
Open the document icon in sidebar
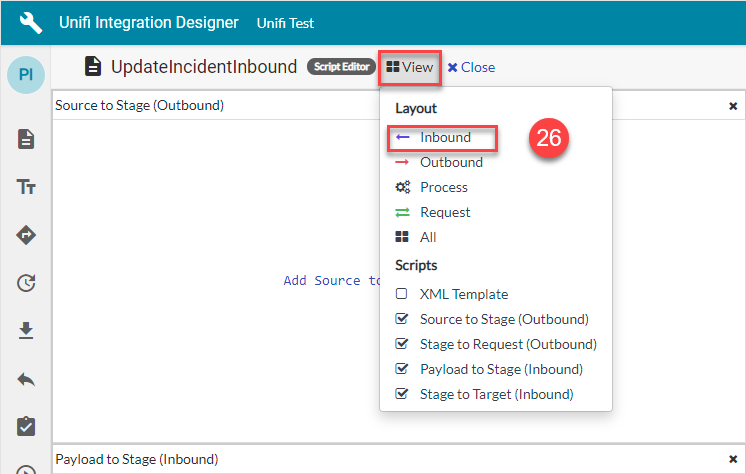[x=26, y=139]
